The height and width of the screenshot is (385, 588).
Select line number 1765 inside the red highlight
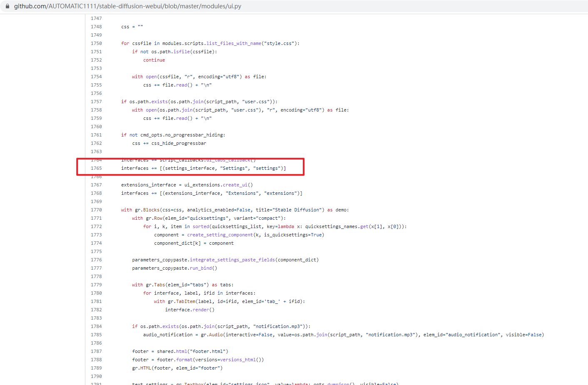96,168
